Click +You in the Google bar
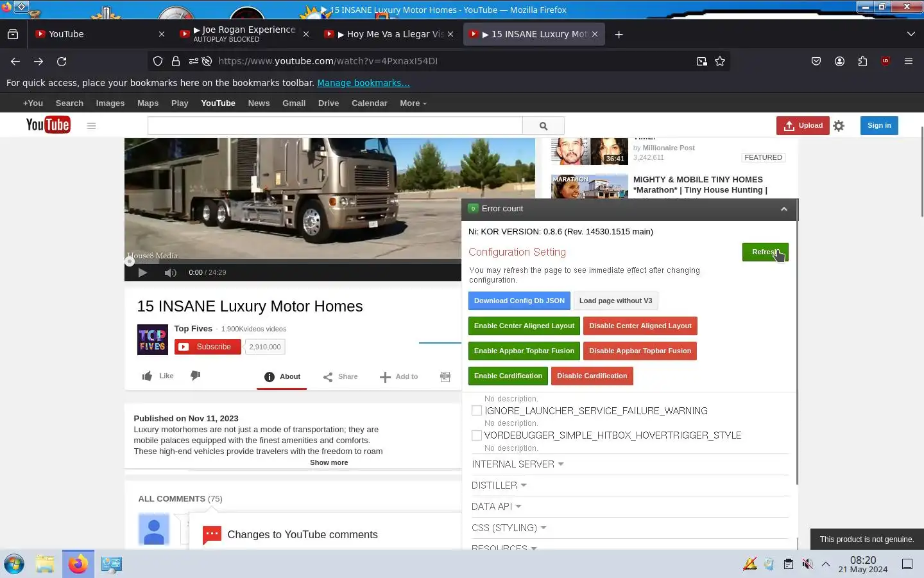Image resolution: width=924 pixels, height=578 pixels. 33,103
